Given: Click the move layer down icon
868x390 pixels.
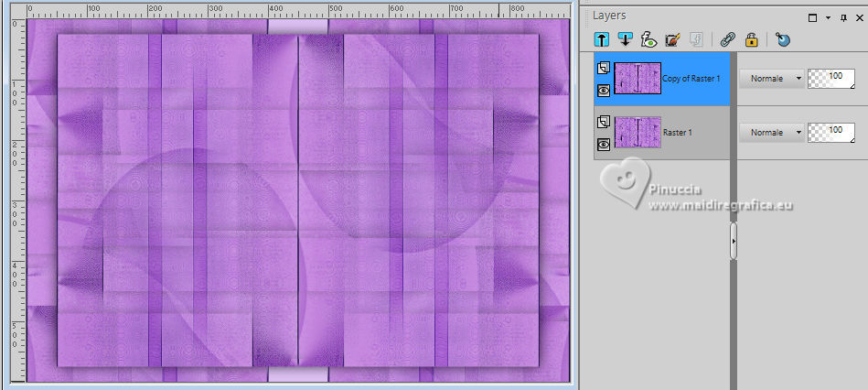Looking at the screenshot, I should [x=625, y=39].
